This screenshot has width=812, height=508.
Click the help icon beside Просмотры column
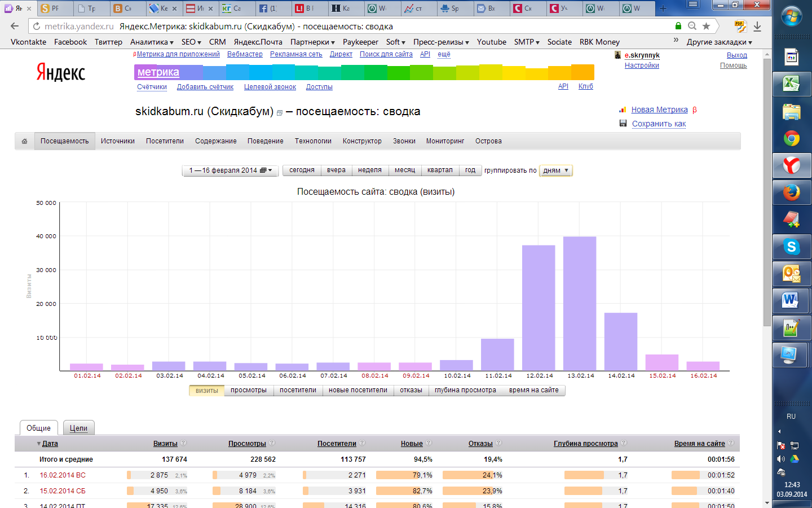272,443
